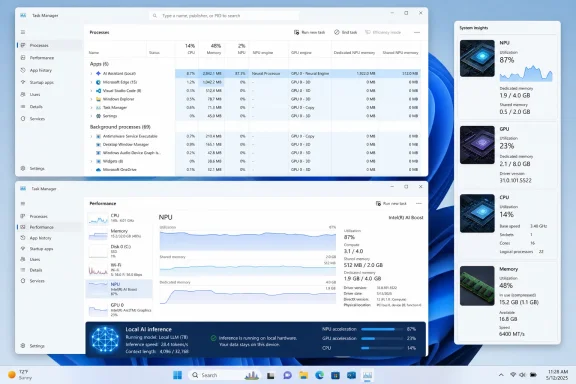
Task: Select Processes in top window sidebar
Action: coord(49,45)
